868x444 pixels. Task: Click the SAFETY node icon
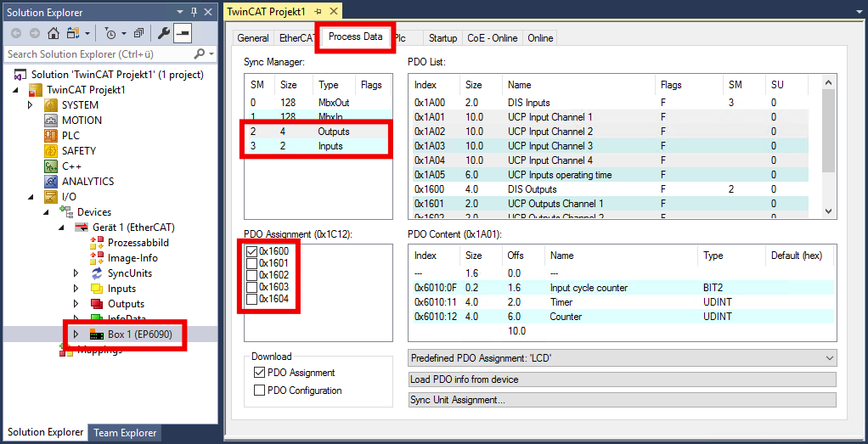point(51,150)
